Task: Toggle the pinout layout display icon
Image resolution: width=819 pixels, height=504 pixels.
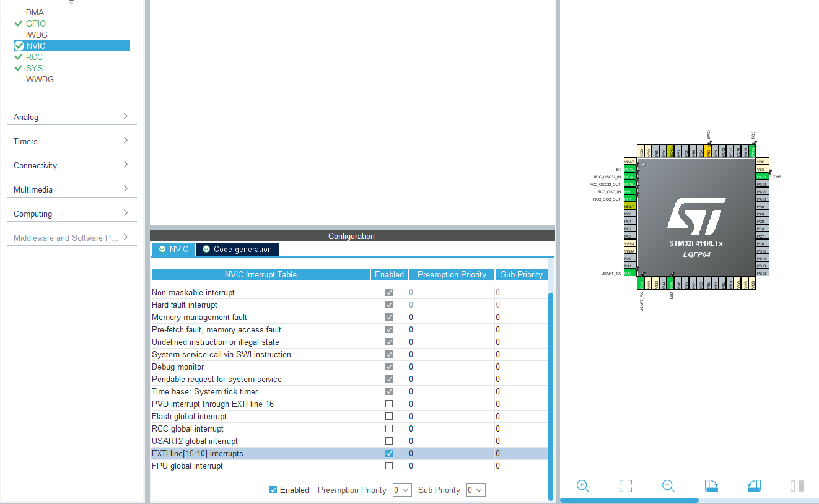Action: pos(796,486)
